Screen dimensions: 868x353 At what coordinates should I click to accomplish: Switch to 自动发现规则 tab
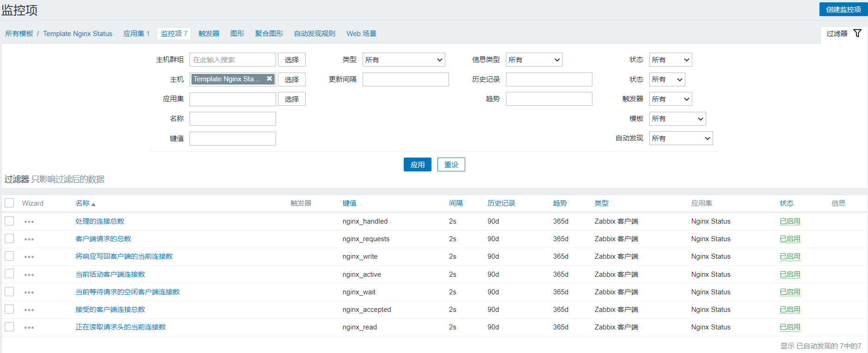point(314,34)
